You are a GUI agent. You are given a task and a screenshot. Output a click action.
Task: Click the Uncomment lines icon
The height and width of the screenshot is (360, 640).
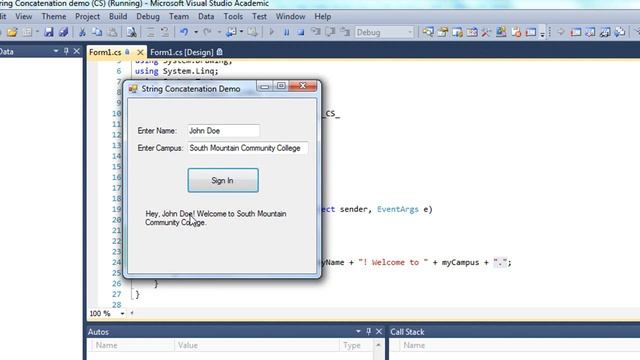pos(164,32)
